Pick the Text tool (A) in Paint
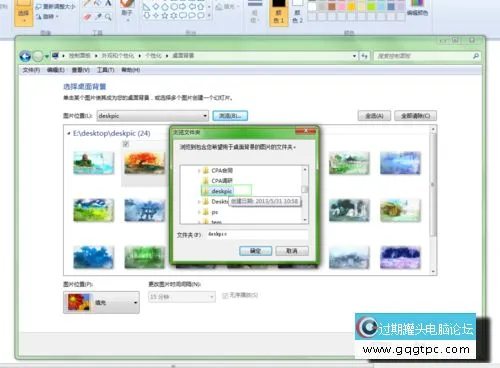 pyautogui.click(x=108, y=4)
